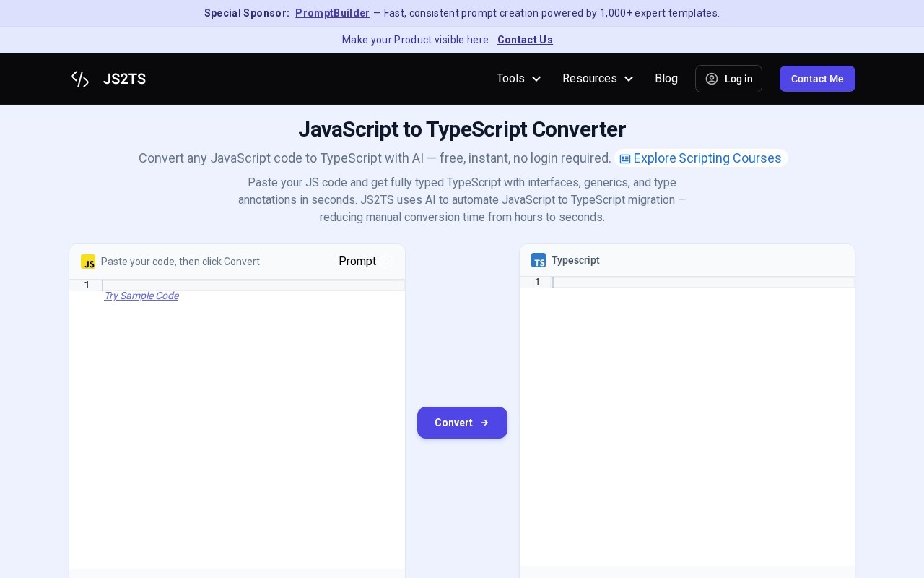Screen dimensions: 924x578
Task: Expand the Tools dropdown menu
Action: (518, 79)
